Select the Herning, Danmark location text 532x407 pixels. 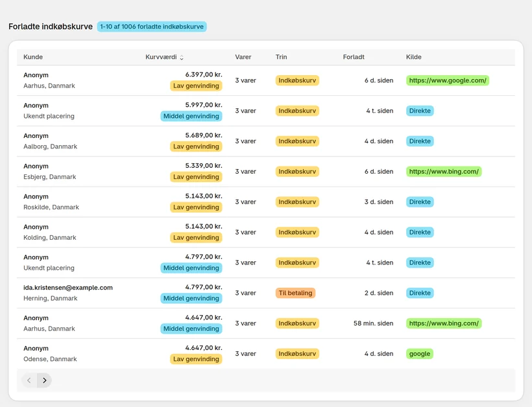click(x=50, y=298)
